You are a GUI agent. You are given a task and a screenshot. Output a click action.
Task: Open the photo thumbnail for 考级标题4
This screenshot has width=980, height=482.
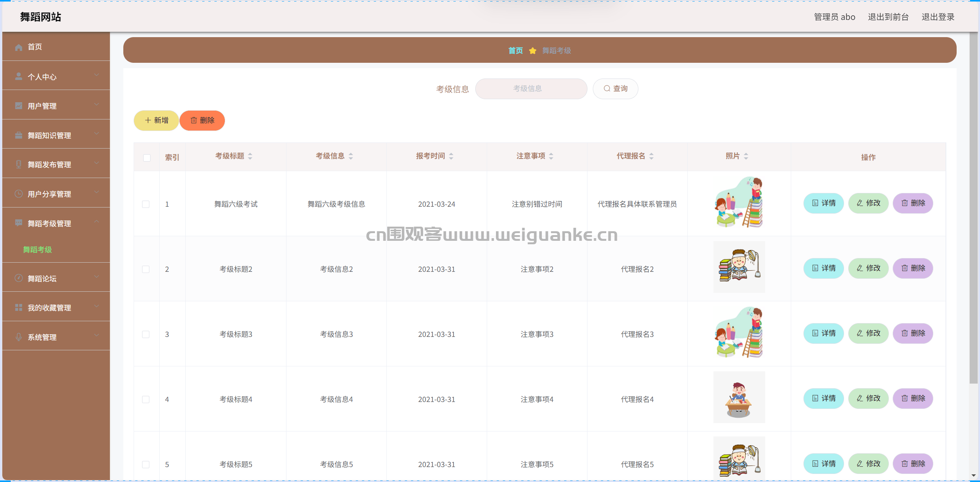(739, 397)
